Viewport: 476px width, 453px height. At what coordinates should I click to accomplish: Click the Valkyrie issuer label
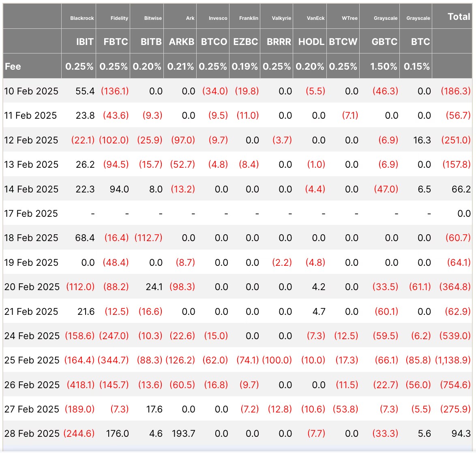pyautogui.click(x=281, y=18)
